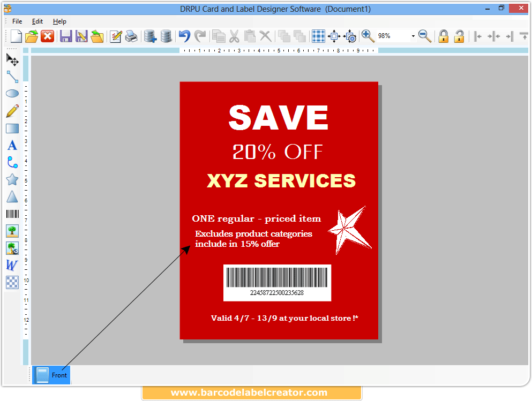Print the current label design
Viewport: 532px width, 401px height.
132,36
